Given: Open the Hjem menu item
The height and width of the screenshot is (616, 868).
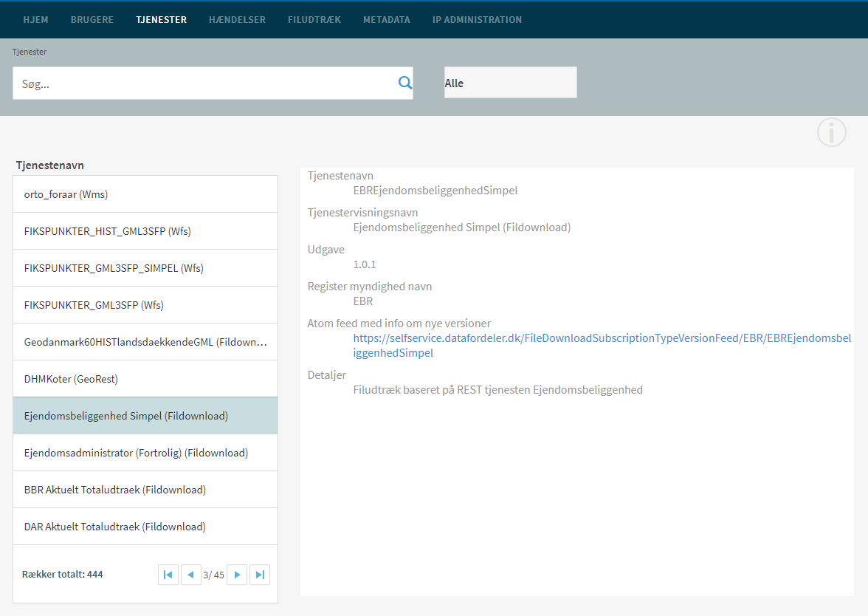Looking at the screenshot, I should 35,20.
